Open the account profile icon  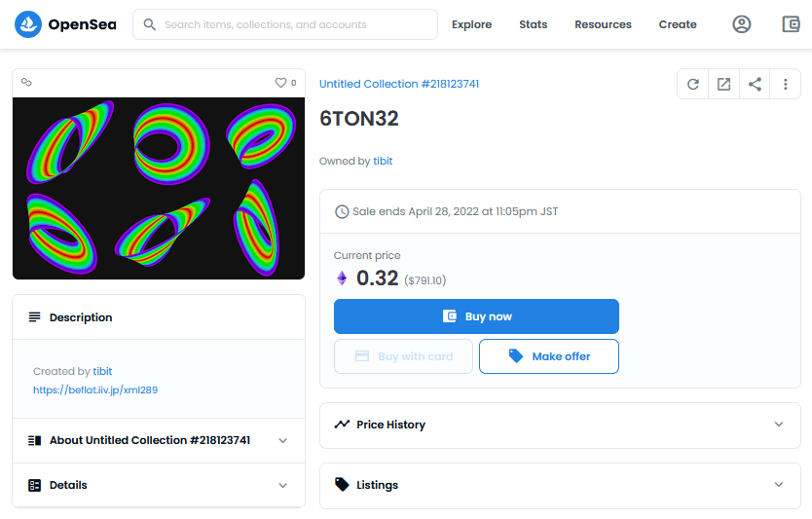click(742, 24)
